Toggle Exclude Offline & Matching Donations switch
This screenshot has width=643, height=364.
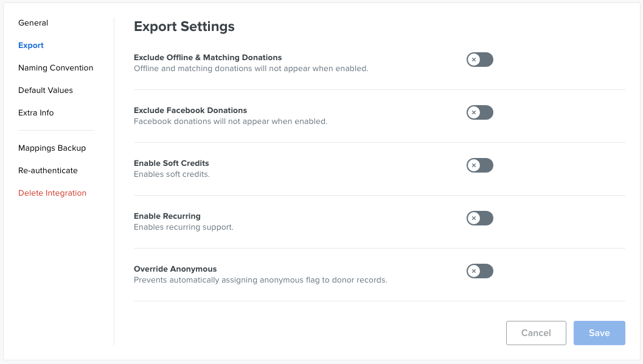click(x=480, y=60)
